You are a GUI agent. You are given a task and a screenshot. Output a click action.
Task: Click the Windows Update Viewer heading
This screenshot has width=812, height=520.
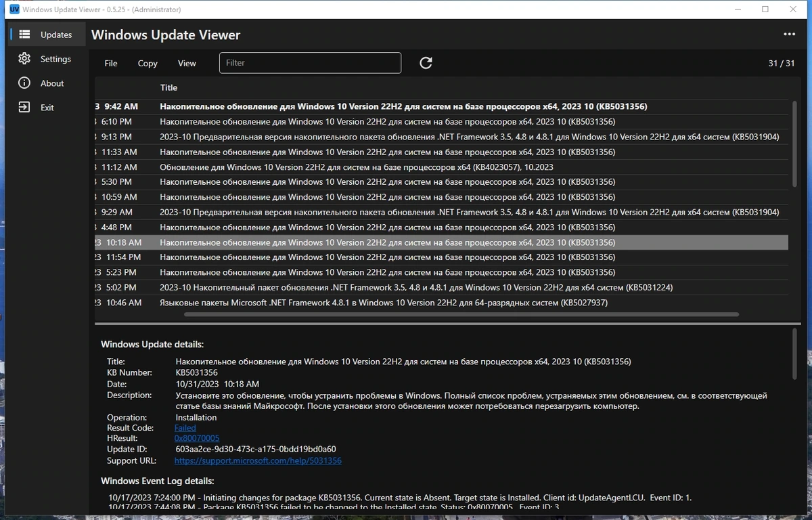166,35
